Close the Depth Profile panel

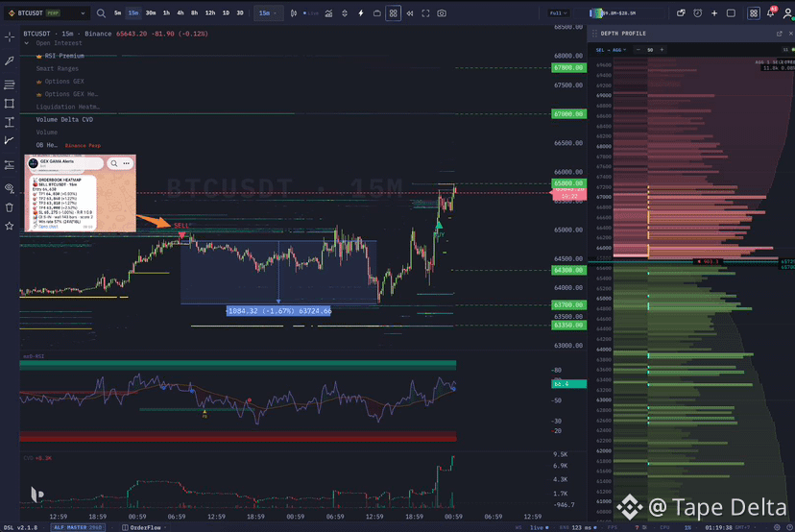790,34
